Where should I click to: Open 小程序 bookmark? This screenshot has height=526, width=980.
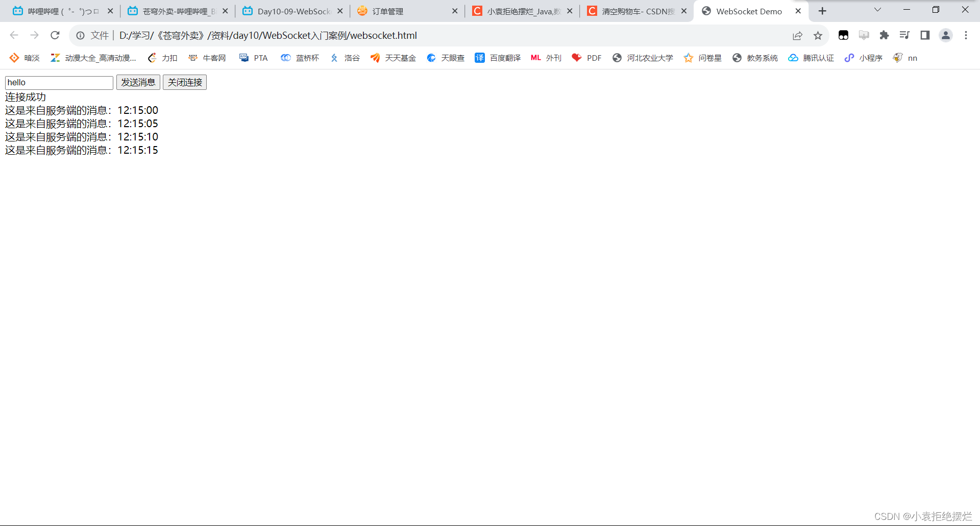click(x=864, y=58)
